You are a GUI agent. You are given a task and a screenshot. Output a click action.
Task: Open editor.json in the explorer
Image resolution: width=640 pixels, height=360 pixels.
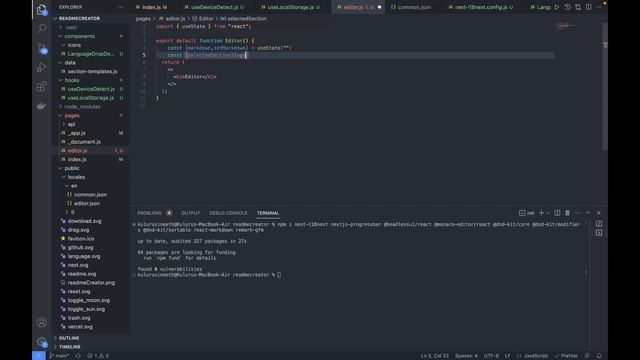[87, 203]
